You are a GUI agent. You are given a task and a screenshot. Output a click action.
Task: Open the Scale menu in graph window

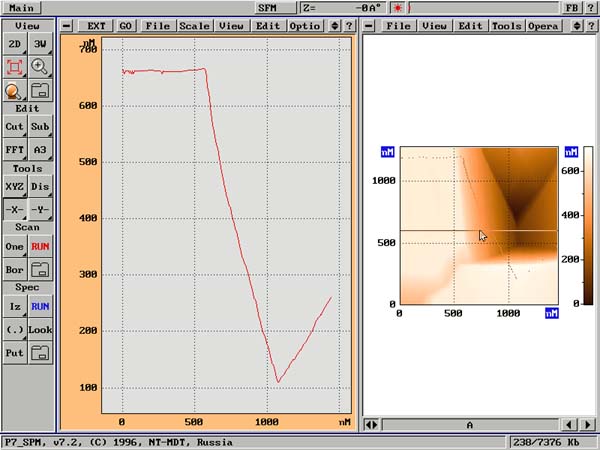(x=194, y=25)
